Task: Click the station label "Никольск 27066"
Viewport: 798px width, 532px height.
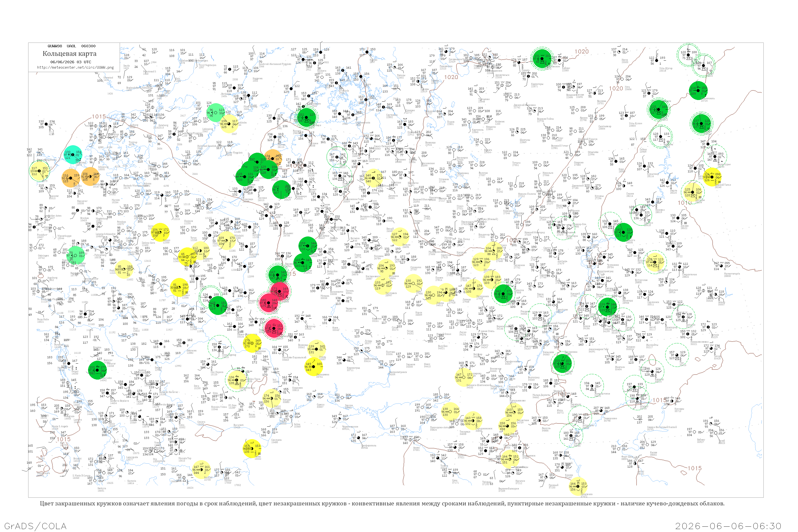Action: point(548,174)
